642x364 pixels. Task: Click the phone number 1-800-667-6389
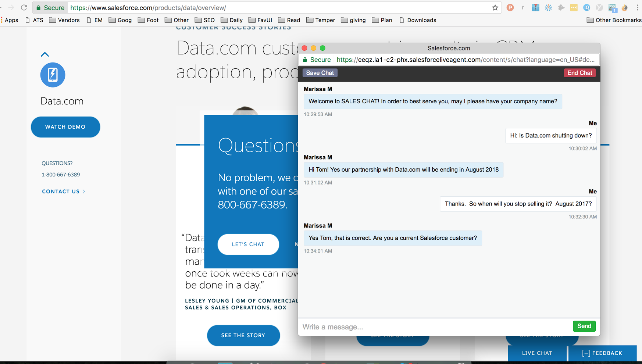(x=61, y=175)
